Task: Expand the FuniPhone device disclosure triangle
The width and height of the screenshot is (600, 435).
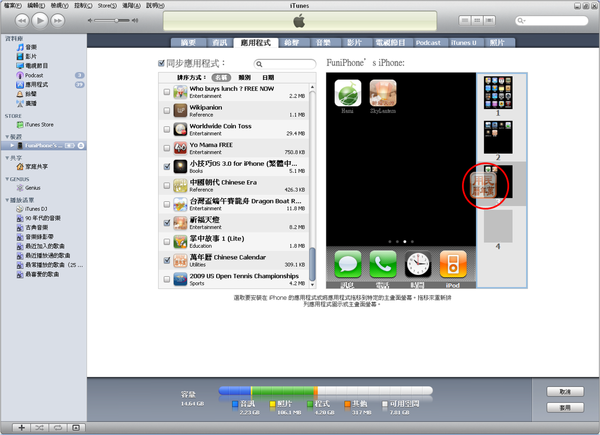Action: pyautogui.click(x=12, y=146)
